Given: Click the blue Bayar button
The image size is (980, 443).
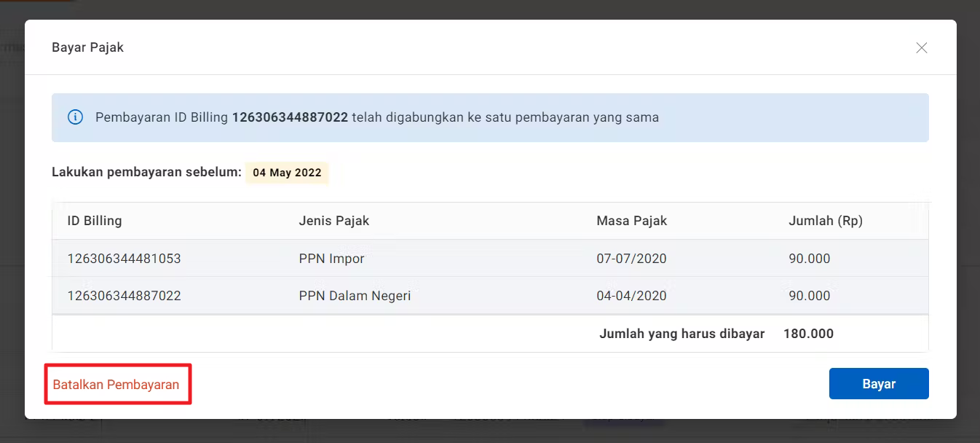Looking at the screenshot, I should click(879, 384).
